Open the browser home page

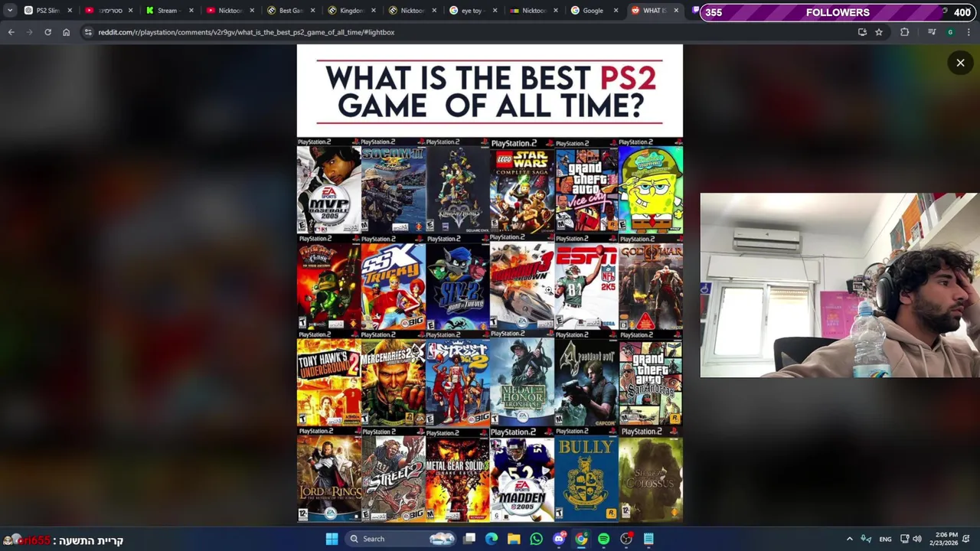66,32
